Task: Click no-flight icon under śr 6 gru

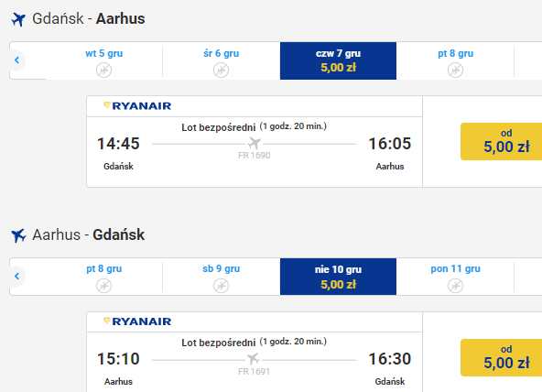Action: click(221, 71)
